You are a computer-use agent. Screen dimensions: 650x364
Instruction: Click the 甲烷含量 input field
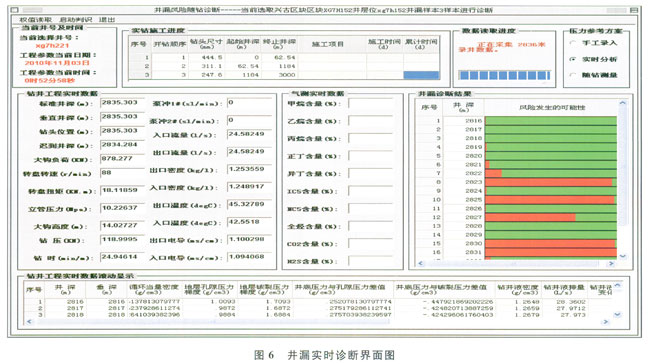[x=370, y=104]
